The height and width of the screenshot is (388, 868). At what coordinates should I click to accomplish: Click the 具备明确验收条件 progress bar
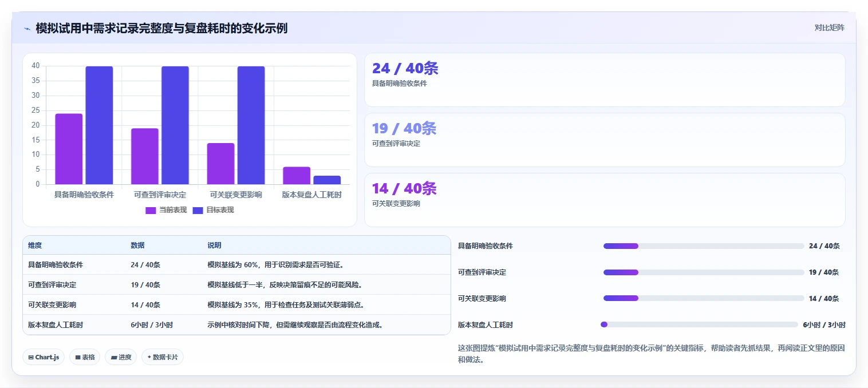click(x=704, y=246)
